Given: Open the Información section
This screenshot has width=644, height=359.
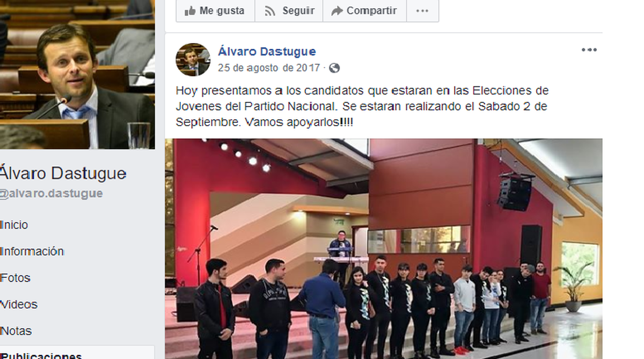Looking at the screenshot, I should click(x=32, y=251).
